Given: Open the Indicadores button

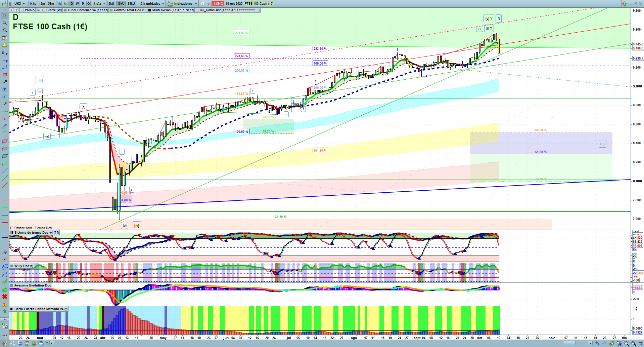Looking at the screenshot, I should click(x=180, y=4).
